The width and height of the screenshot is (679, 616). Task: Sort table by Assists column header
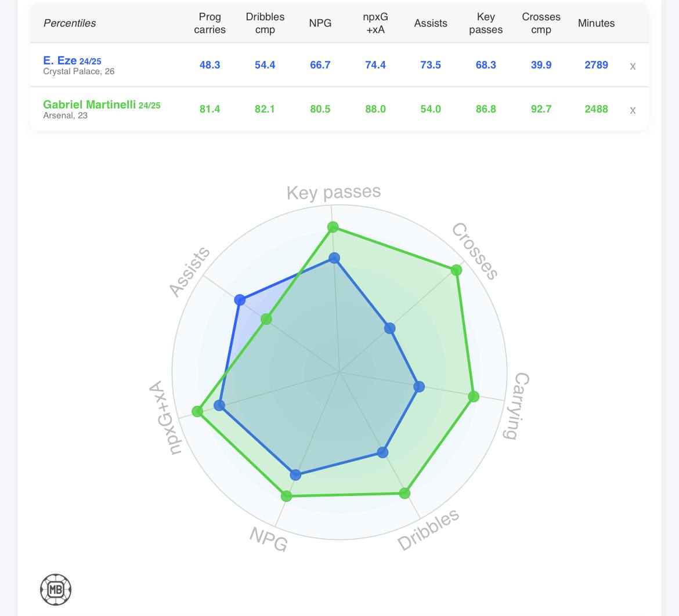click(431, 23)
